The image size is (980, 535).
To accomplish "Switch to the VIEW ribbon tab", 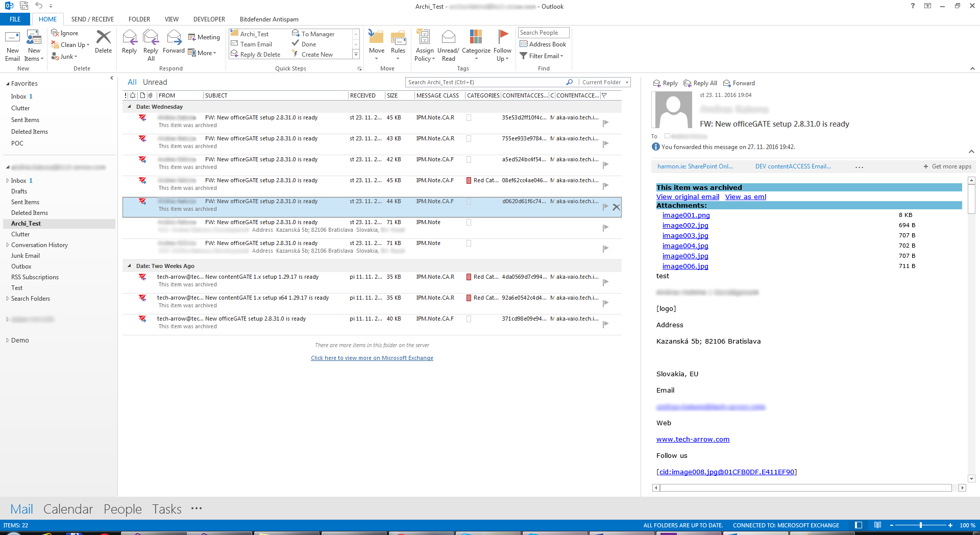I will 171,19.
